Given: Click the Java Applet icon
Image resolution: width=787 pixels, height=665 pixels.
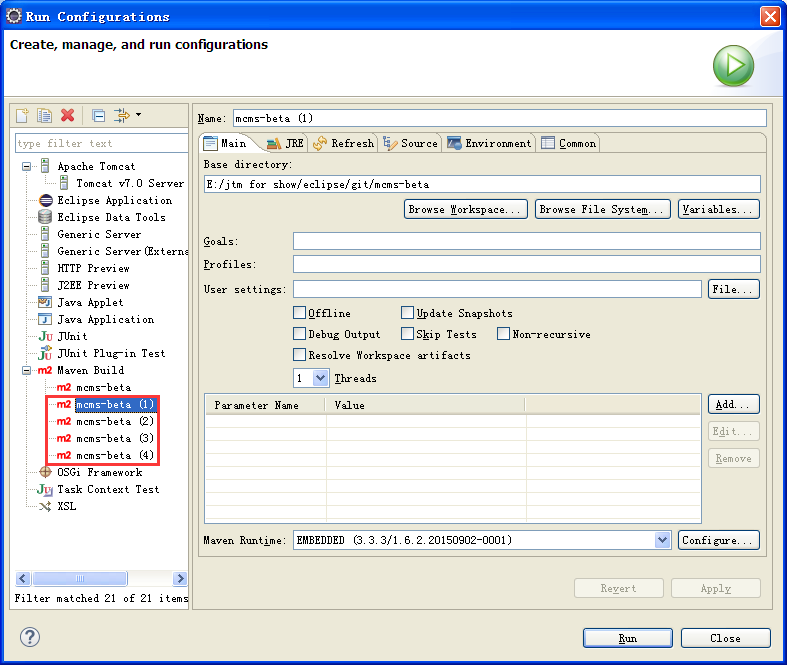Looking at the screenshot, I should [45, 302].
